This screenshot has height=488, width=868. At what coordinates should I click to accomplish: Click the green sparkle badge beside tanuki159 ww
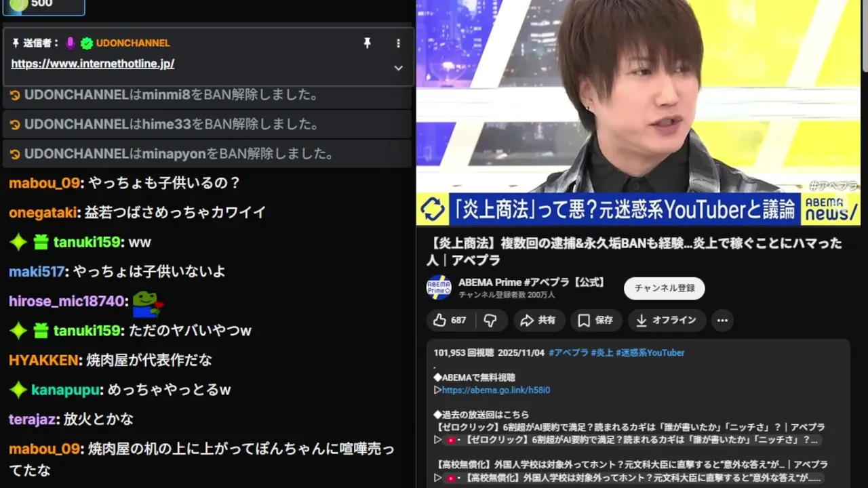click(x=18, y=242)
